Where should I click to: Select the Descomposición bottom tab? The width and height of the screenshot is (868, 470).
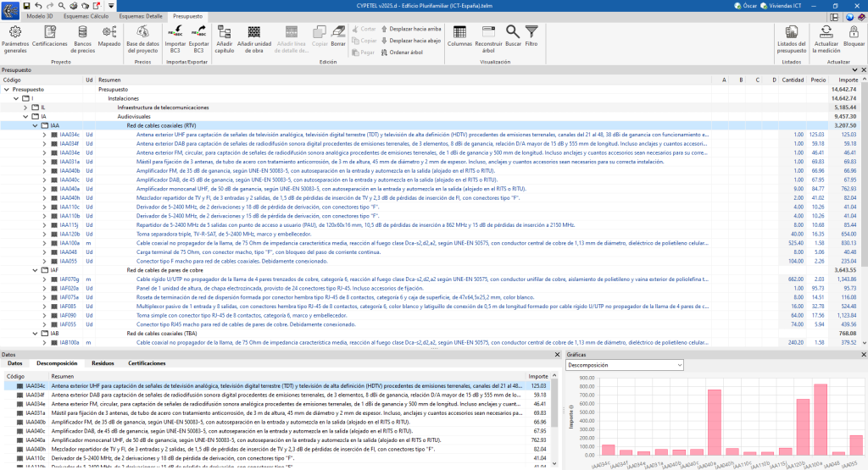click(57, 363)
